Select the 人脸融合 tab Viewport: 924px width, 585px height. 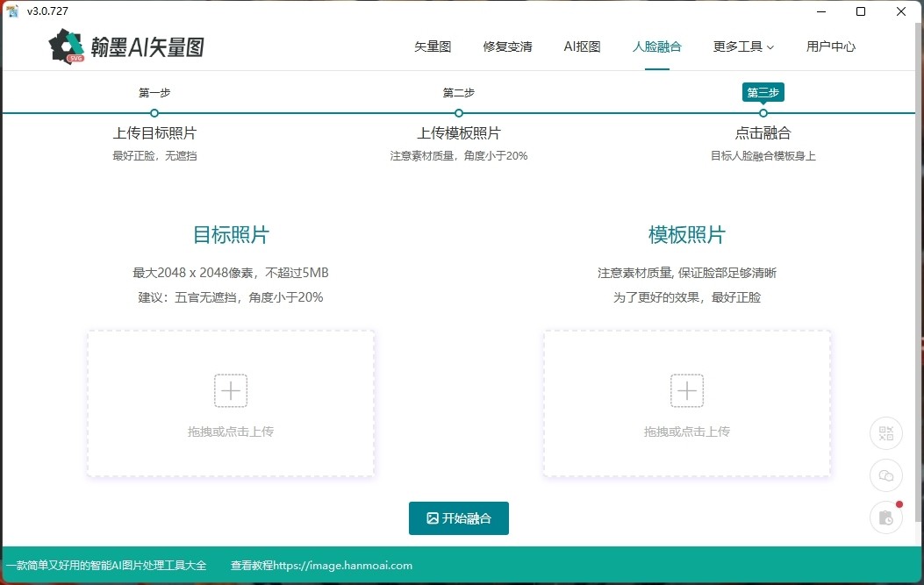656,46
